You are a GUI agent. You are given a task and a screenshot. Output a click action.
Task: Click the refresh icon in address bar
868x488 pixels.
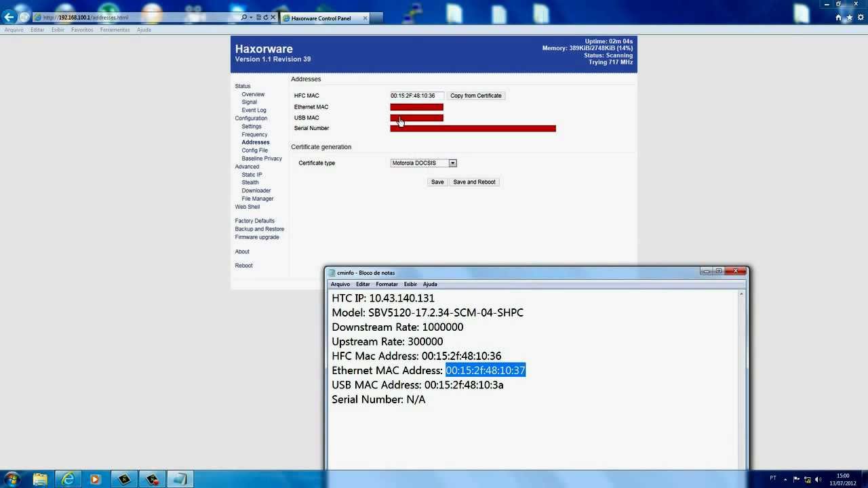(x=266, y=18)
